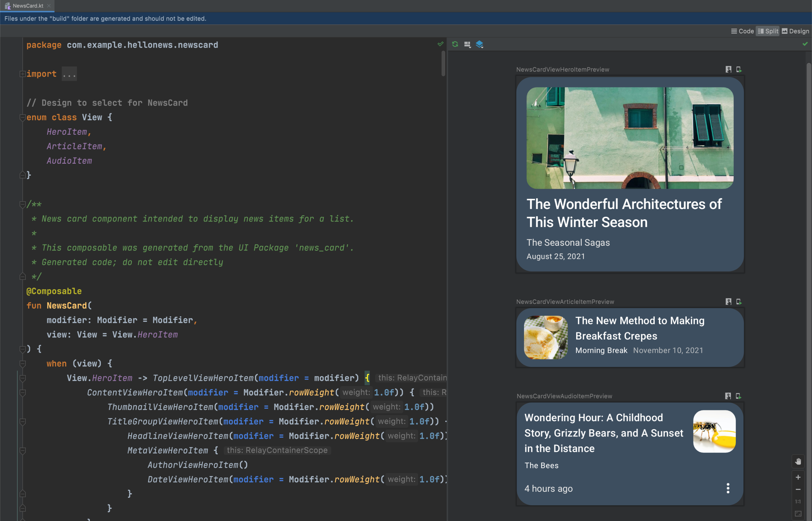Click the Split view button
The image size is (812, 521).
click(767, 32)
